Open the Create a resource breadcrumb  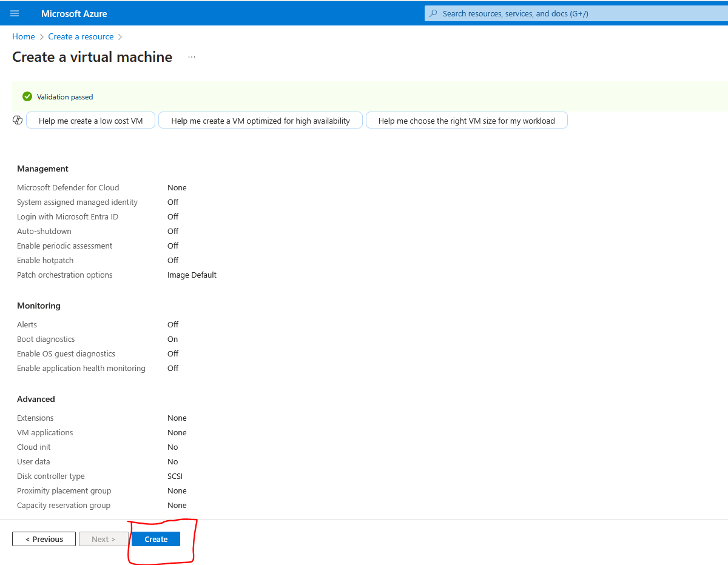pyautogui.click(x=81, y=36)
